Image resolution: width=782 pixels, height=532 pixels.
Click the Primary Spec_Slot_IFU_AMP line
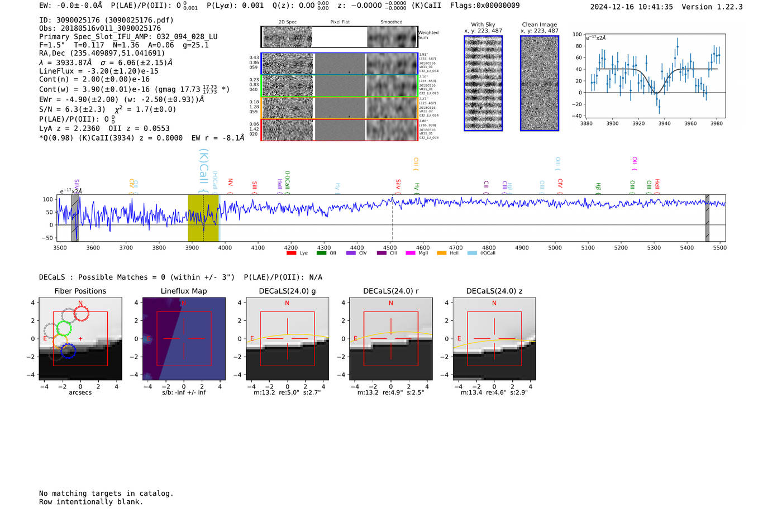(128, 37)
